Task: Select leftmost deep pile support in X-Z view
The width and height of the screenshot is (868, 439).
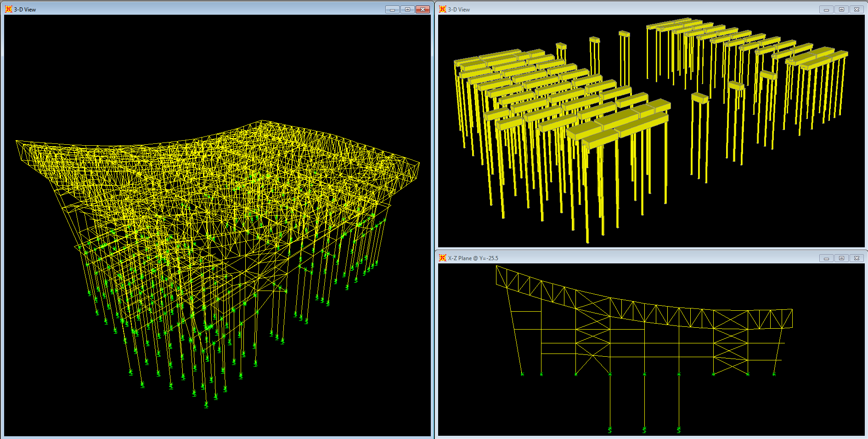Action: pyautogui.click(x=610, y=429)
